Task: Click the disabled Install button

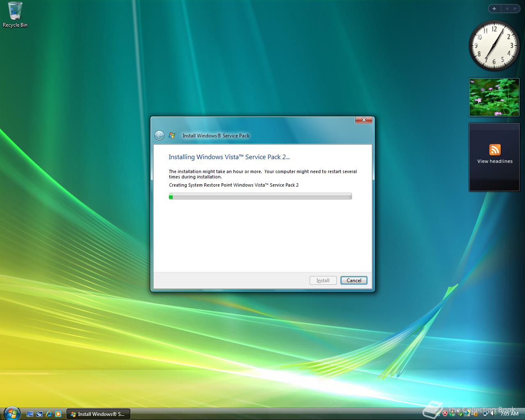Action: pos(323,280)
